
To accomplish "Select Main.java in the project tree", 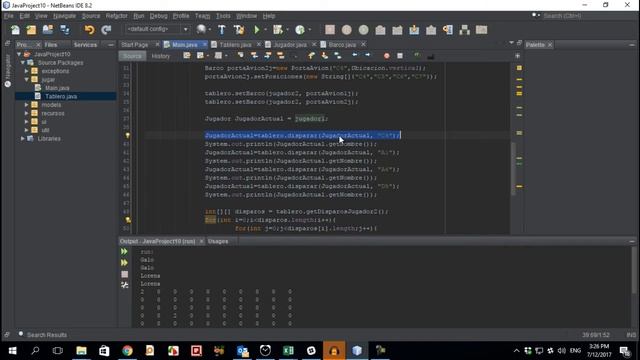I will (57, 88).
